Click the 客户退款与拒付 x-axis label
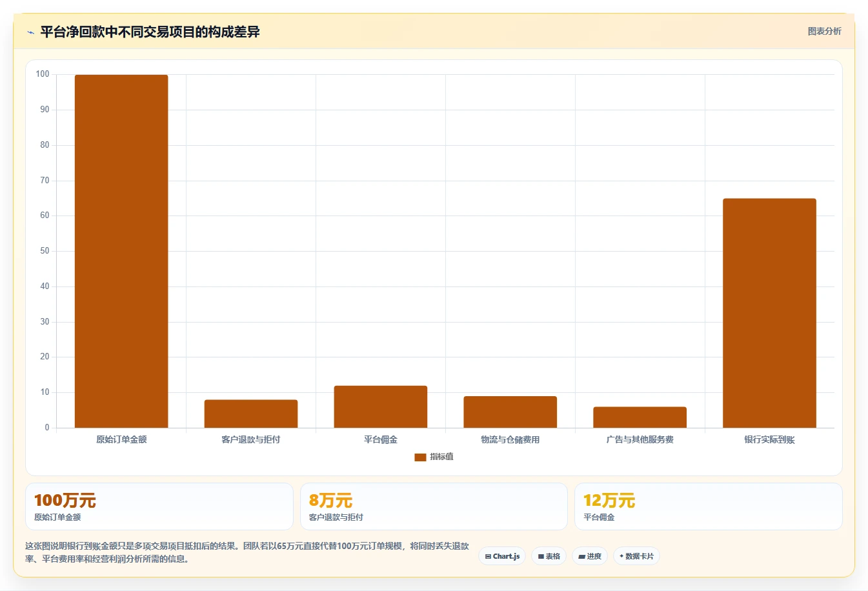868x591 pixels. click(251, 439)
